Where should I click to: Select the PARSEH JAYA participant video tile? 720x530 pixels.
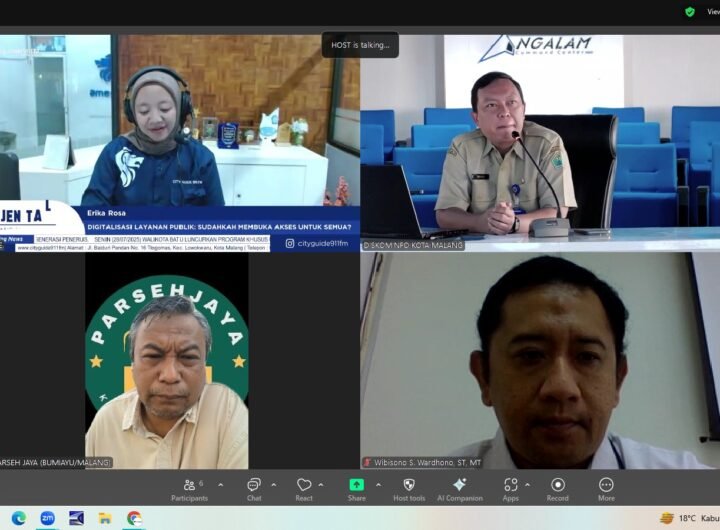pos(180,361)
